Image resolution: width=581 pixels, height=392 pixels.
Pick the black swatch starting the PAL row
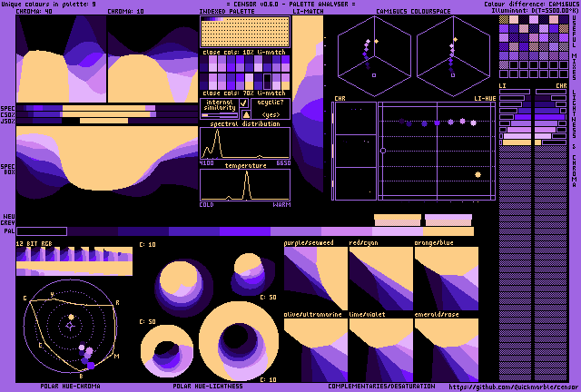pyautogui.click(x=42, y=231)
